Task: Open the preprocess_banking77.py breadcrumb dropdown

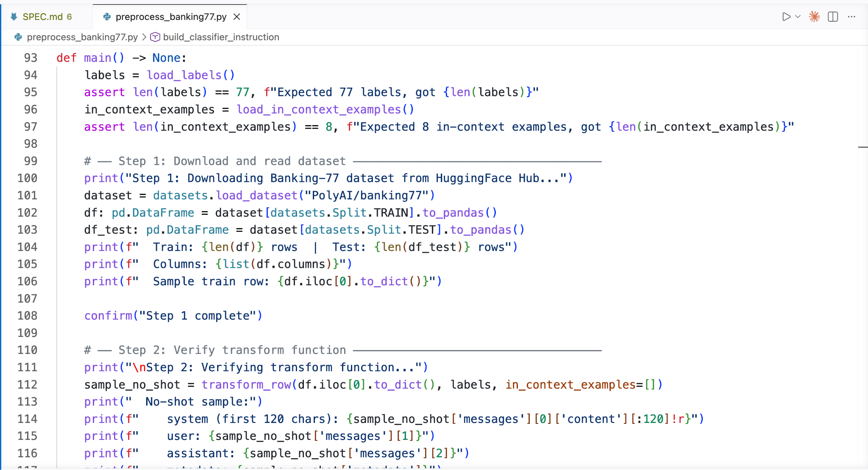Action: tap(82, 37)
